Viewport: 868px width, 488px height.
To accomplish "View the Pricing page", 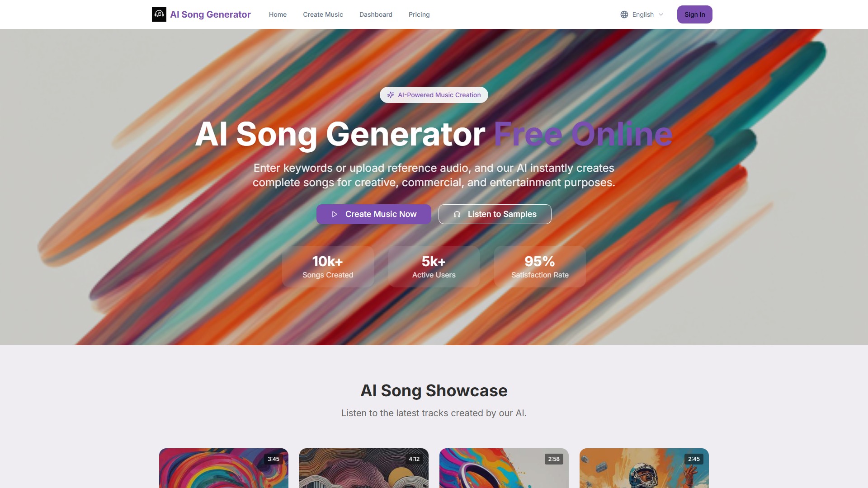I will (419, 14).
